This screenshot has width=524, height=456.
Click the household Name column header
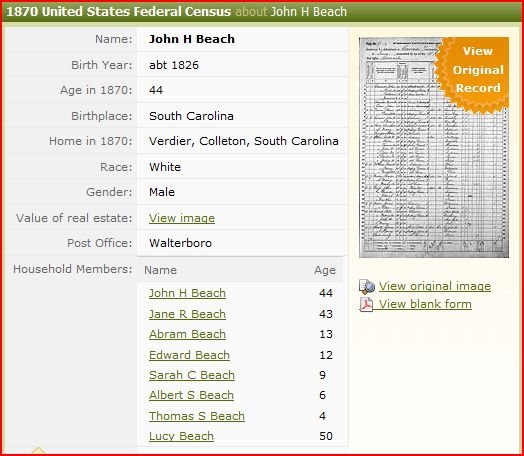coord(160,270)
